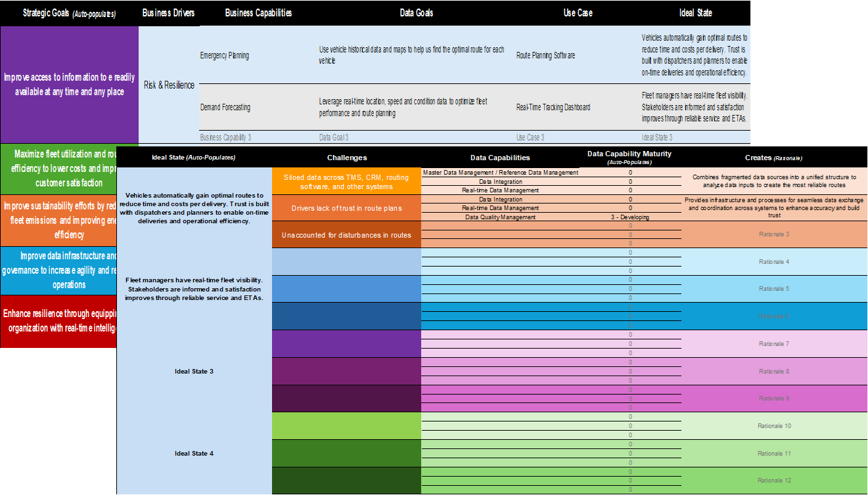The image size is (868, 495).
Task: Select "Unaccounted for disturbances in routes" cell
Action: point(346,234)
